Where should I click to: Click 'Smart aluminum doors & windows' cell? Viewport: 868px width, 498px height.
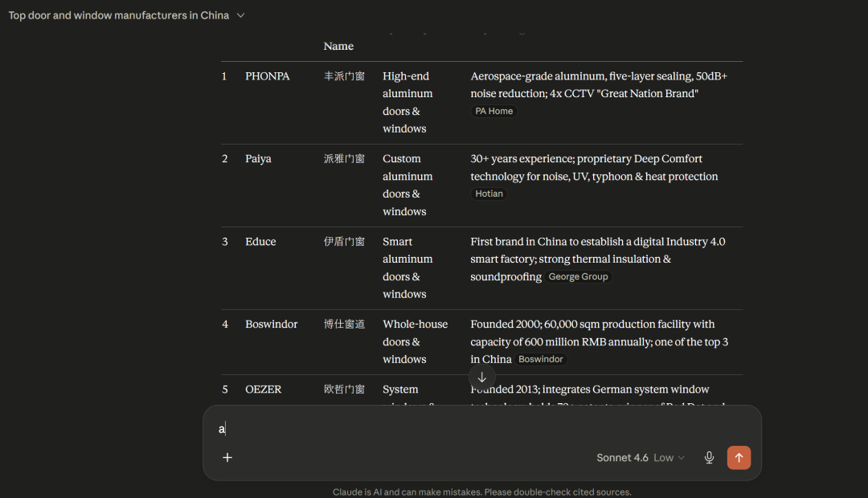[x=408, y=267]
